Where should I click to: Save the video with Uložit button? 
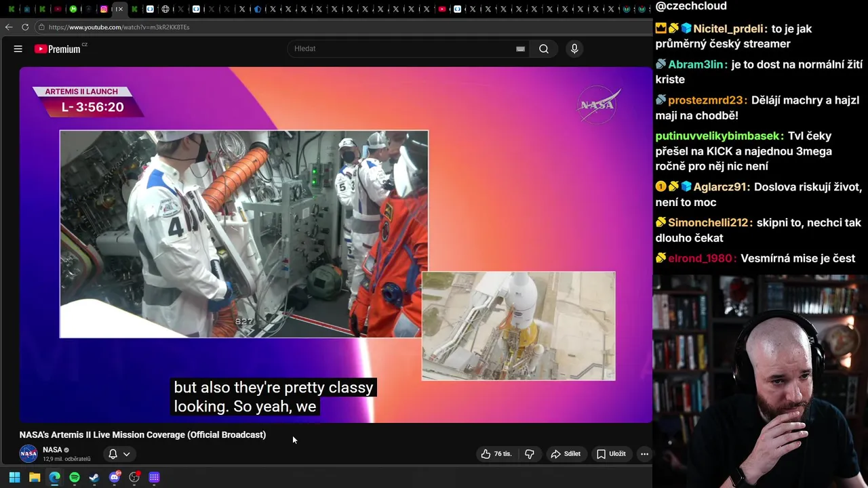point(611,454)
